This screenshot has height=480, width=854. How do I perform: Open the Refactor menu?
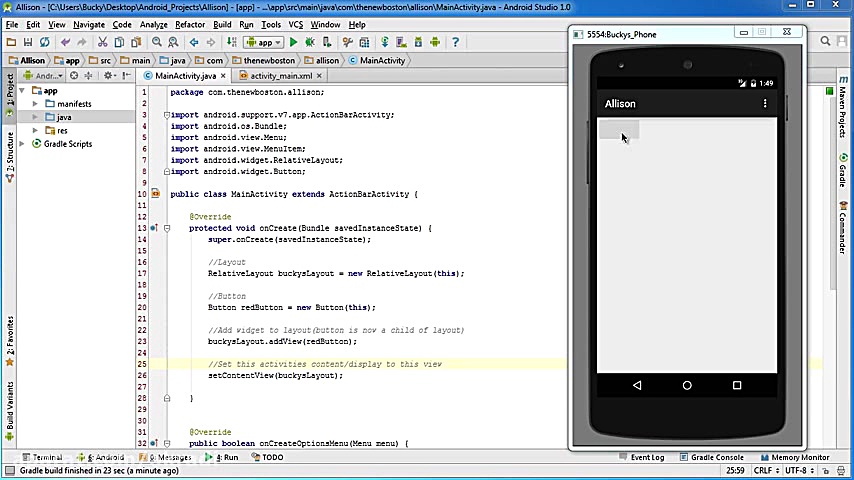tap(190, 25)
